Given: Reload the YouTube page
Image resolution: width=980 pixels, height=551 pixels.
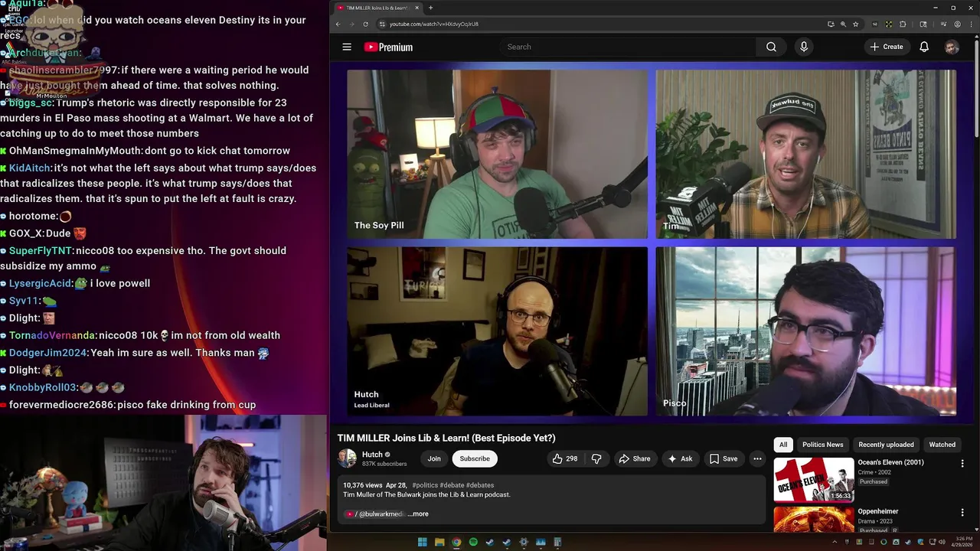Looking at the screenshot, I should pyautogui.click(x=365, y=24).
